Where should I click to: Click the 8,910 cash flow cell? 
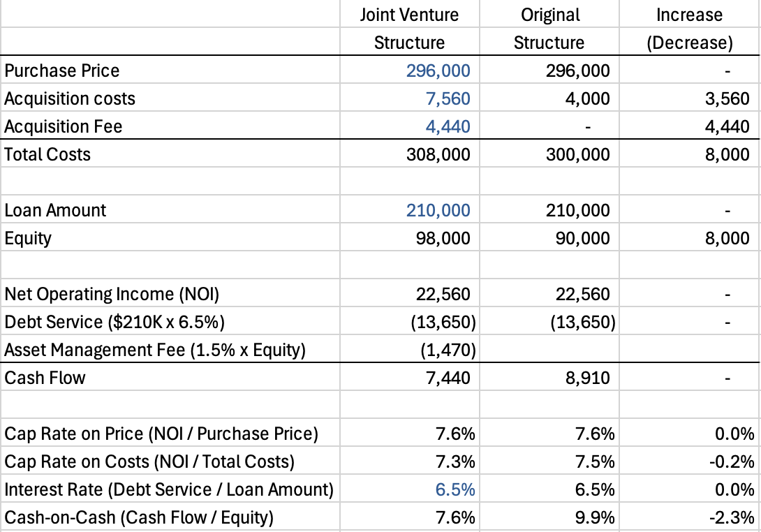(587, 378)
